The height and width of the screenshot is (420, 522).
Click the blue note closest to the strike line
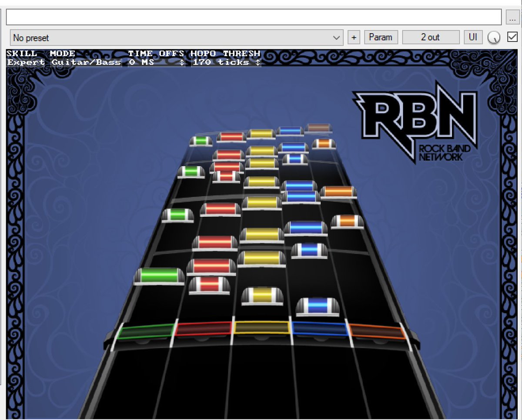(318, 306)
